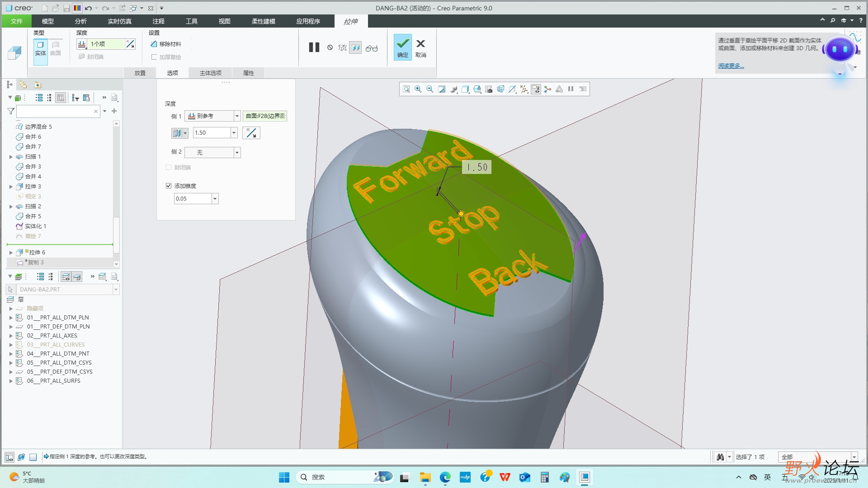The image size is (868, 488).
Task: Enable the 加厚草绘 checkbox
Action: [154, 57]
